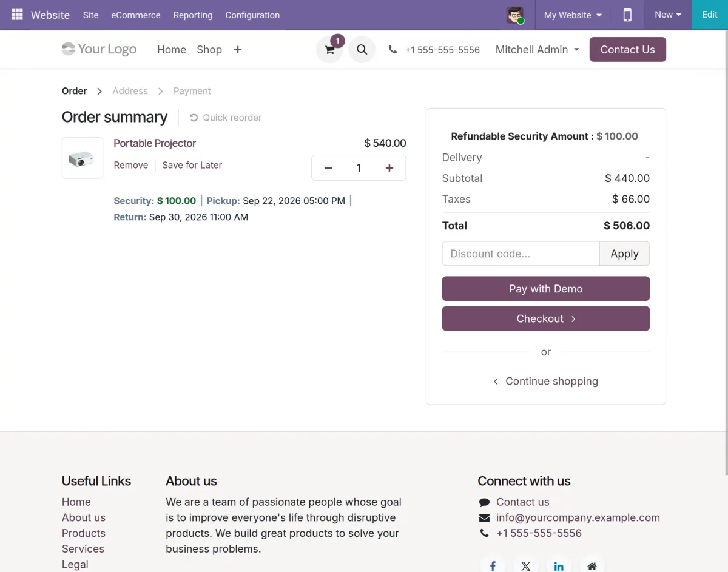This screenshot has height=572, width=728.
Task: Open the eCommerce menu
Action: point(136,15)
